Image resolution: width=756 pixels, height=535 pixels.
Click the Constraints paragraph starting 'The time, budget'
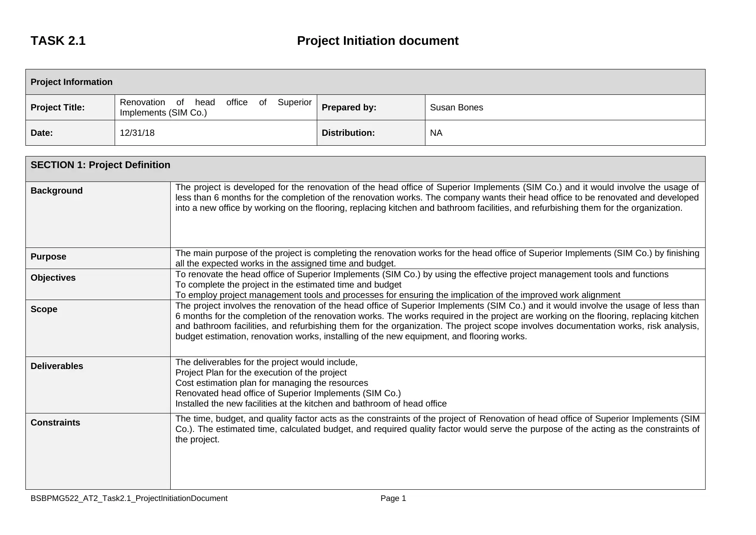coord(437,429)
